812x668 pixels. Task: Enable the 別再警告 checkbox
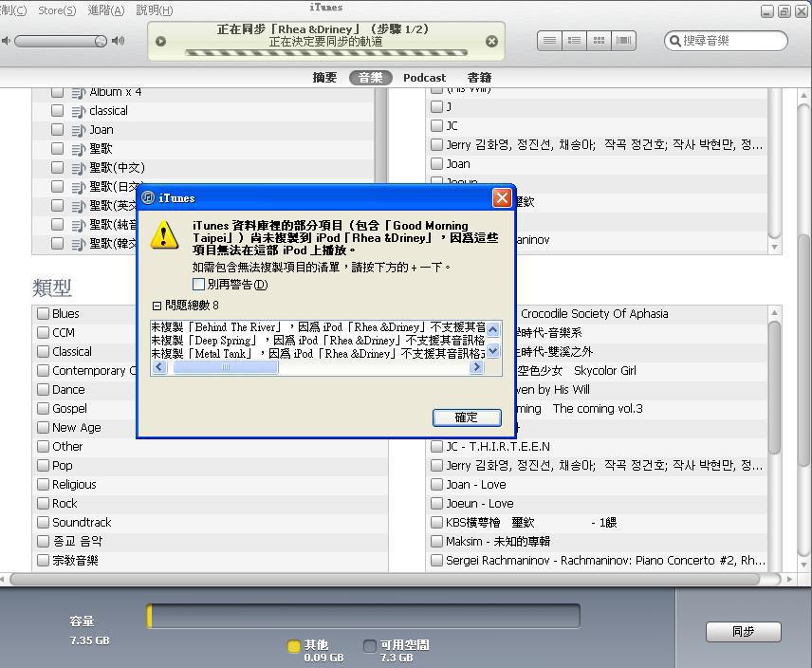click(x=198, y=285)
